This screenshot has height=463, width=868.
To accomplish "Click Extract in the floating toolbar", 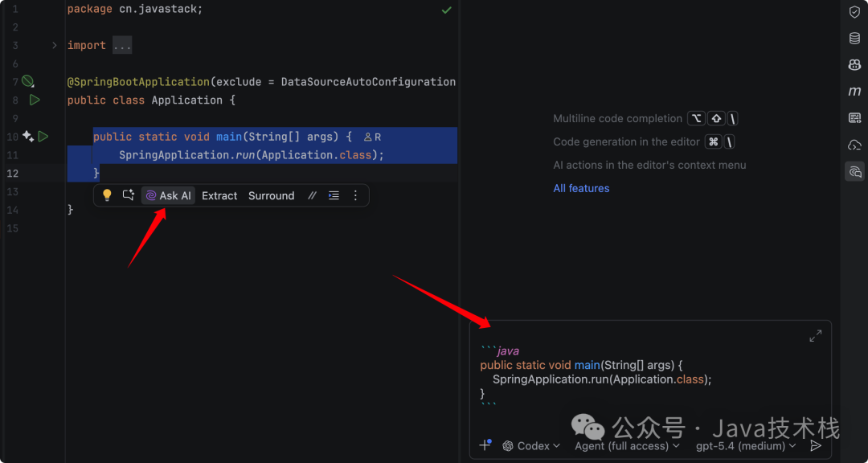I will click(219, 195).
